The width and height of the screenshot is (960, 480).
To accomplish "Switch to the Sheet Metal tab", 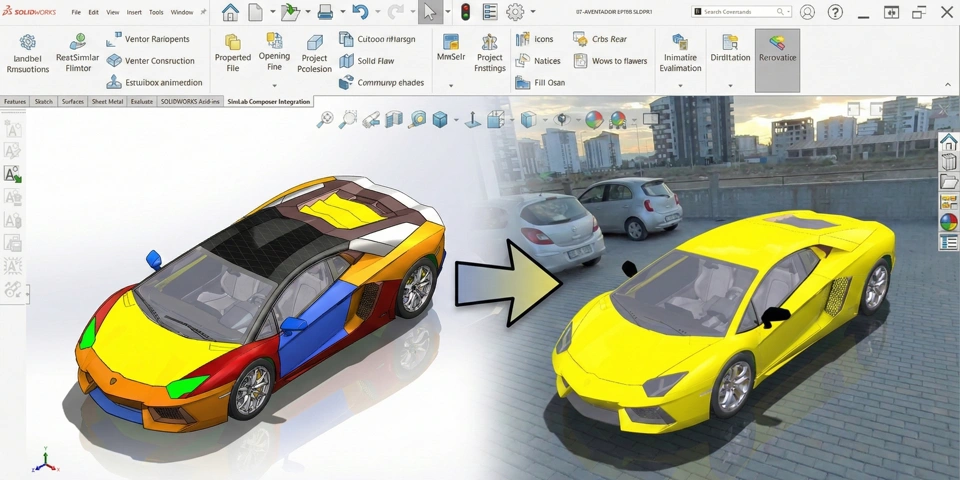I will 107,102.
